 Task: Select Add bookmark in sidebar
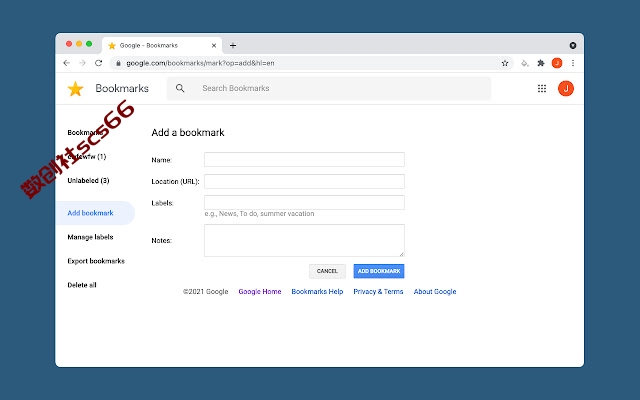pyautogui.click(x=90, y=213)
